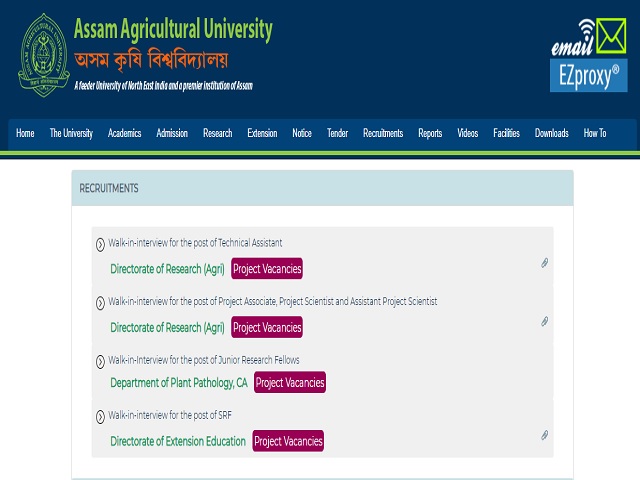Image resolution: width=640 pixels, height=480 pixels.
Task: Open Walk-in-interview for the post of SRF
Action: pos(170,415)
